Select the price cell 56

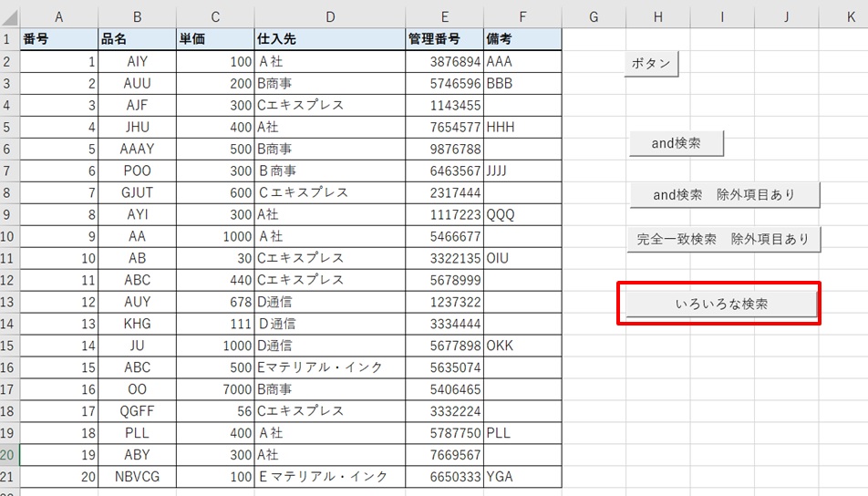(x=215, y=411)
